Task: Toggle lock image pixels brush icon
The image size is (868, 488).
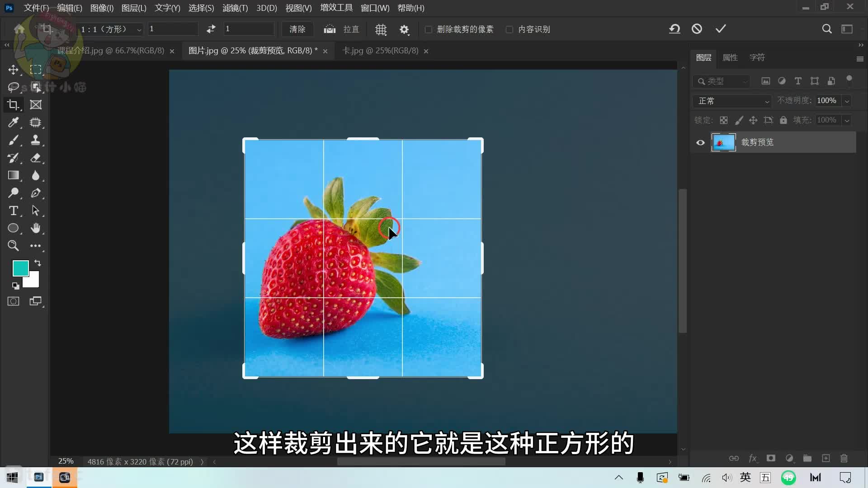Action: [739, 120]
